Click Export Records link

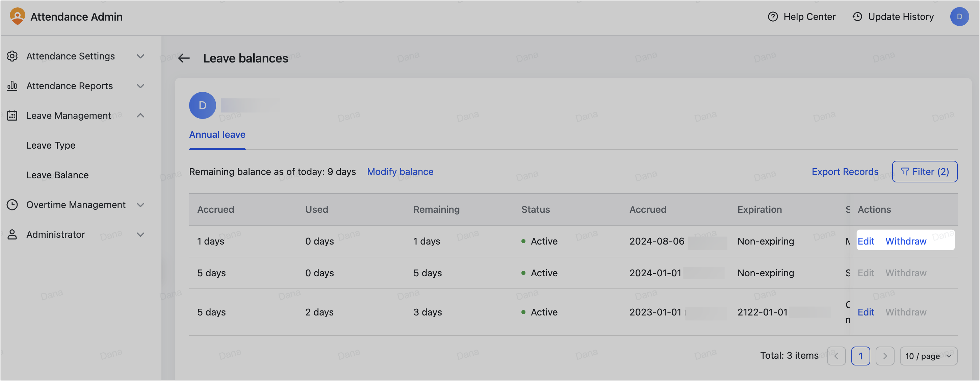[x=845, y=172]
